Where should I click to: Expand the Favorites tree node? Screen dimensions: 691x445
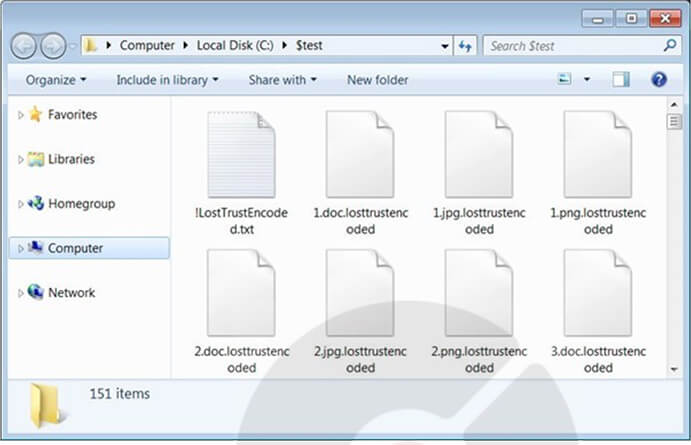[20, 115]
